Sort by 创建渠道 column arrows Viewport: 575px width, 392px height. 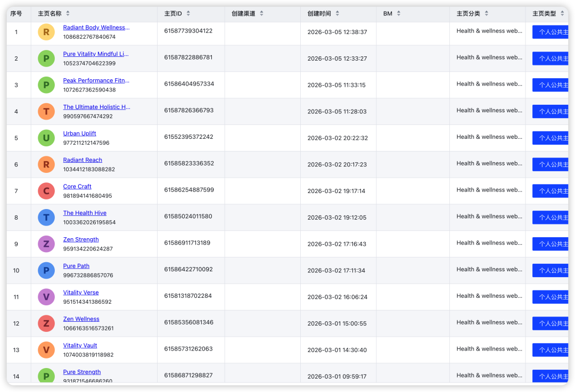[261, 13]
